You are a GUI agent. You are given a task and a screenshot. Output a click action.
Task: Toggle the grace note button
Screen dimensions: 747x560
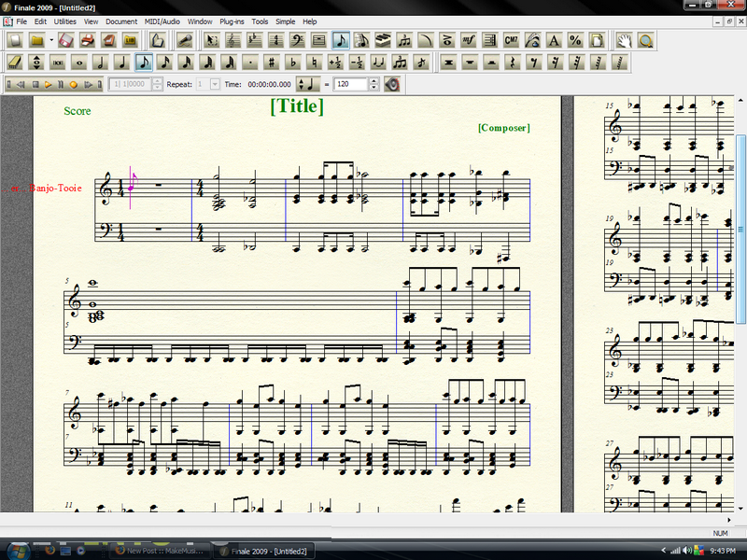422,63
